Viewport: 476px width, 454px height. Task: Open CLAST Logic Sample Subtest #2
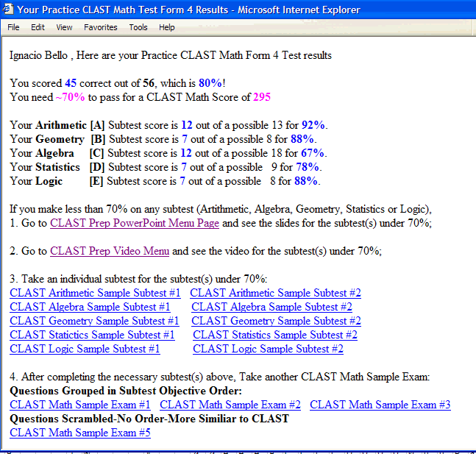click(x=268, y=349)
